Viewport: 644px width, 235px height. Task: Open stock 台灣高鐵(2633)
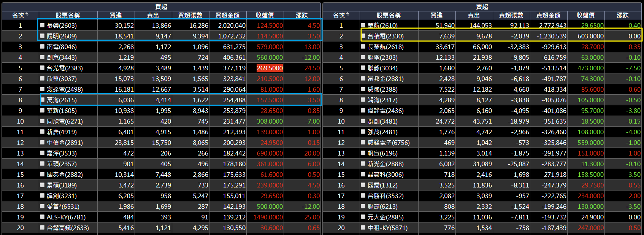click(x=68, y=228)
